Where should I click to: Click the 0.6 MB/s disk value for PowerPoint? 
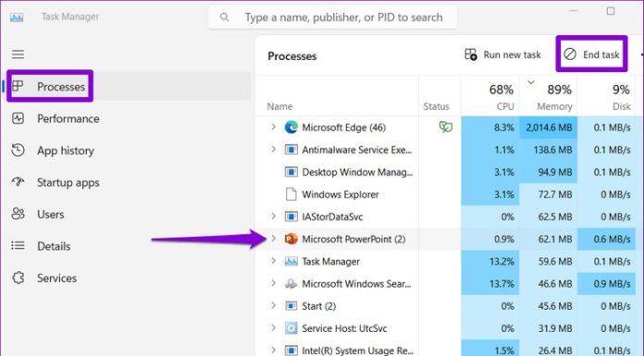[612, 239]
